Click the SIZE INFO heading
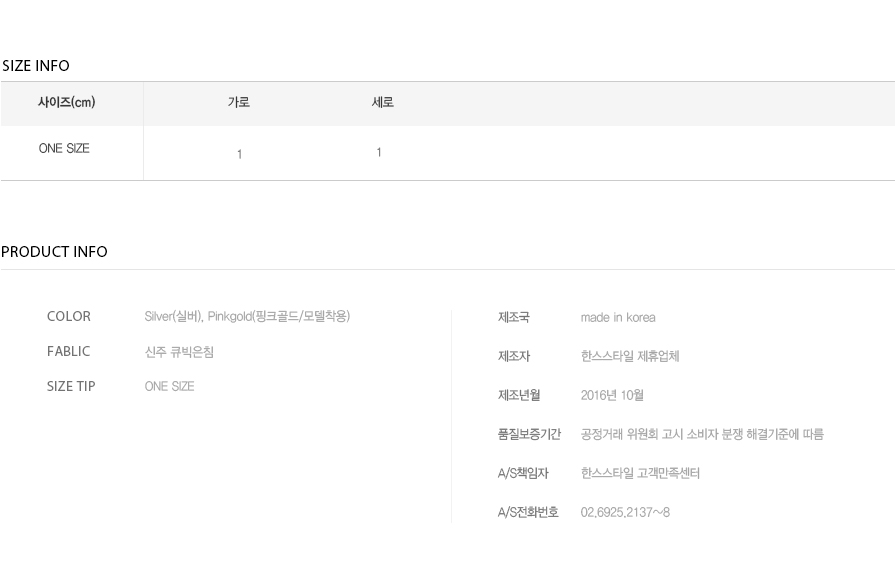 (35, 66)
